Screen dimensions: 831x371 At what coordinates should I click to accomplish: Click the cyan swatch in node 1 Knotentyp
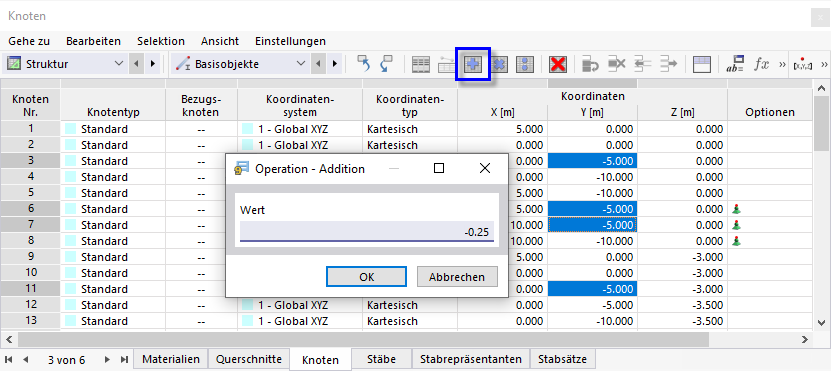(x=71, y=129)
